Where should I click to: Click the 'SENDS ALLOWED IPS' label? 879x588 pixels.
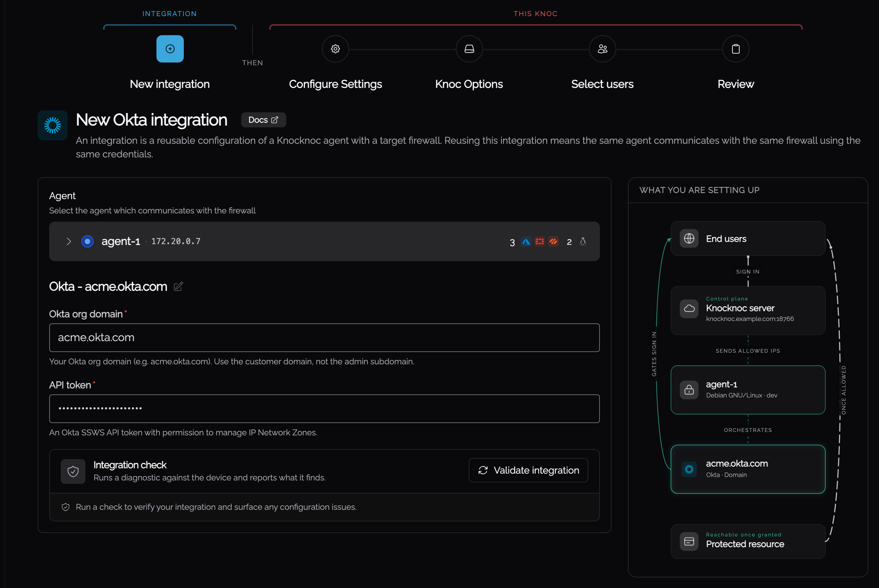click(748, 351)
